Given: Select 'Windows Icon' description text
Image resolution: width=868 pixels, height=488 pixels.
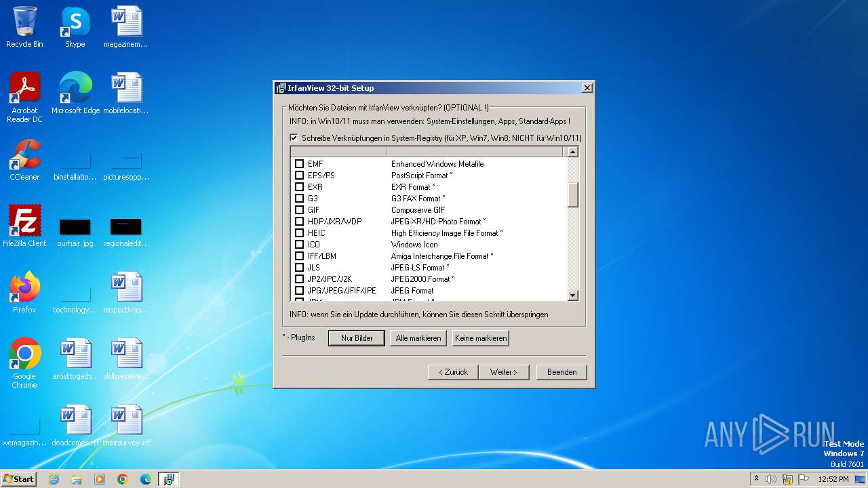Looking at the screenshot, I should pos(414,245).
